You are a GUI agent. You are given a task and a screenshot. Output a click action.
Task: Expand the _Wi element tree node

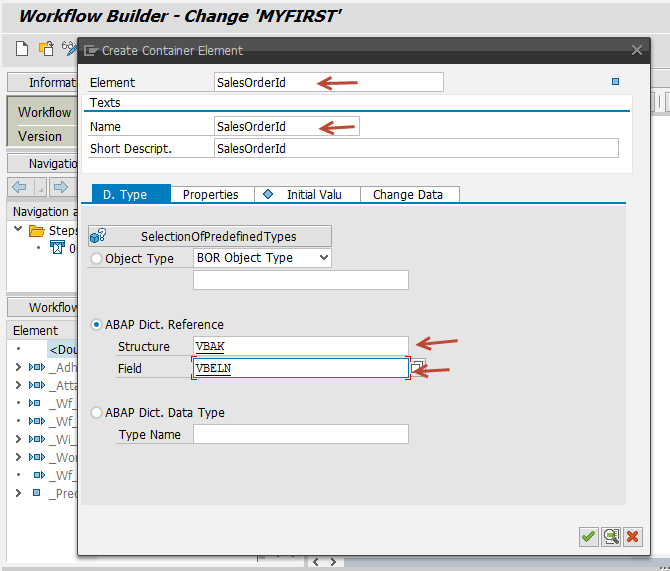tap(18, 439)
